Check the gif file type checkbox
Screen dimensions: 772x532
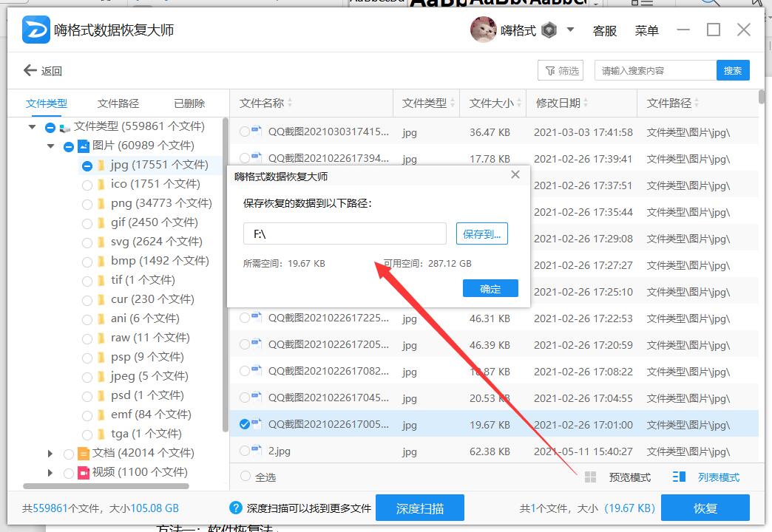[87, 223]
